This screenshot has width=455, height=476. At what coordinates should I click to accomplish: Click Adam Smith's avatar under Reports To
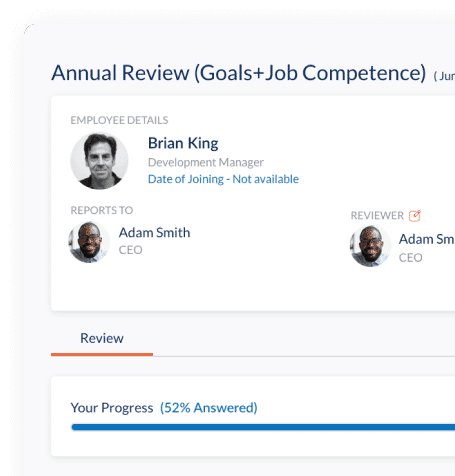point(89,242)
